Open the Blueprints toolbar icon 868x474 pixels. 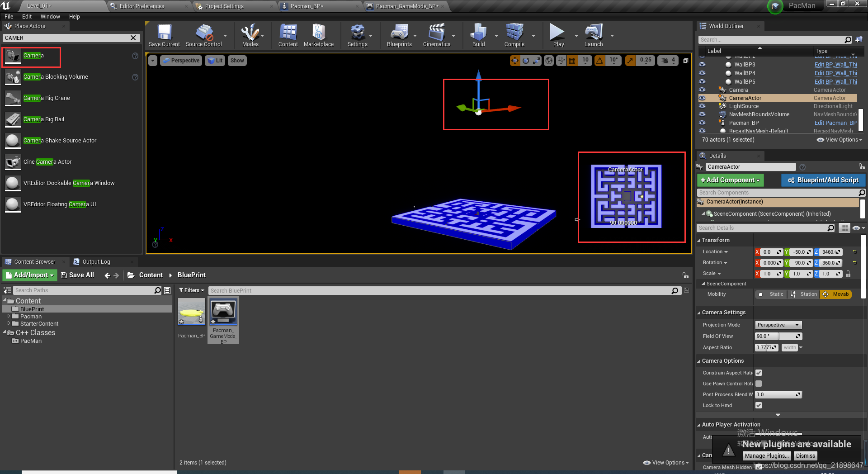point(399,35)
